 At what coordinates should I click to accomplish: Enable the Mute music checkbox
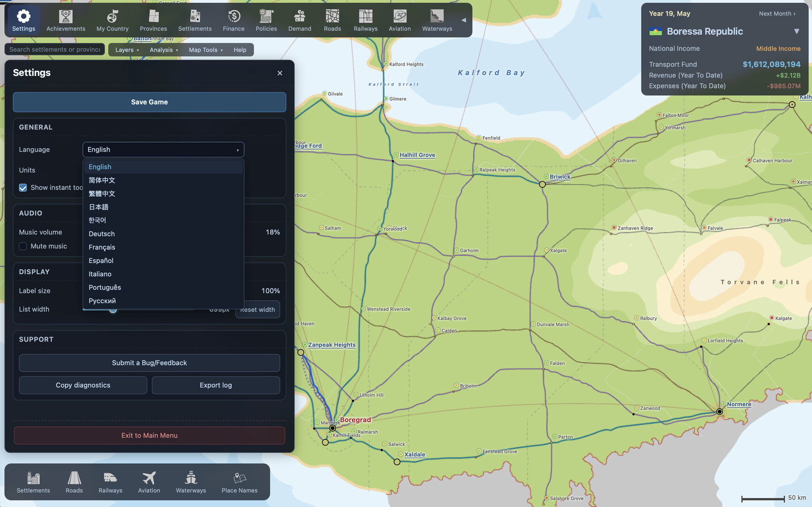pos(23,246)
